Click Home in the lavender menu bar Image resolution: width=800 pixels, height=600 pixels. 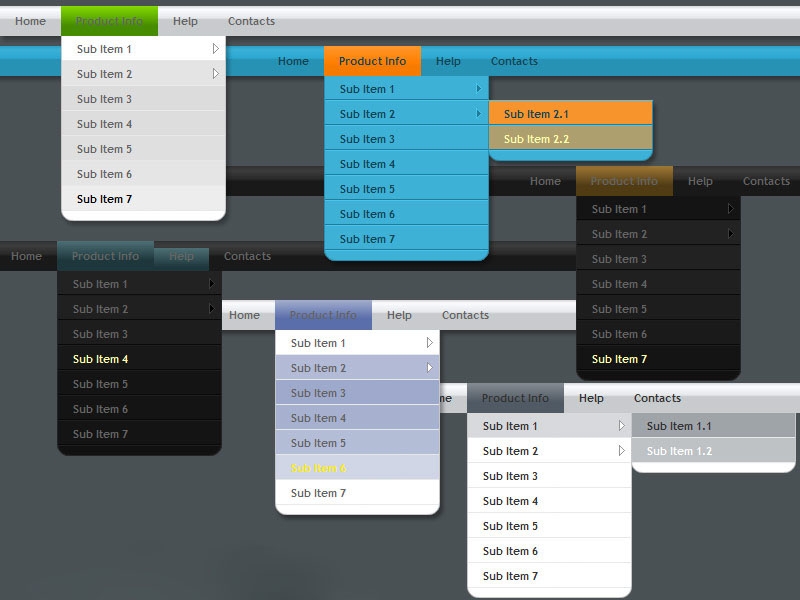coord(244,315)
